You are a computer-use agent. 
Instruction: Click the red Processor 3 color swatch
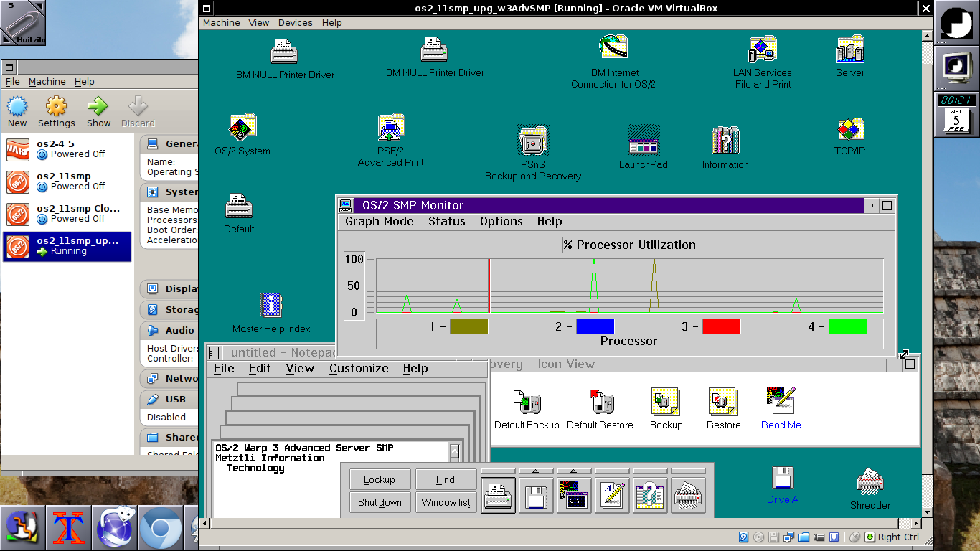tap(721, 327)
